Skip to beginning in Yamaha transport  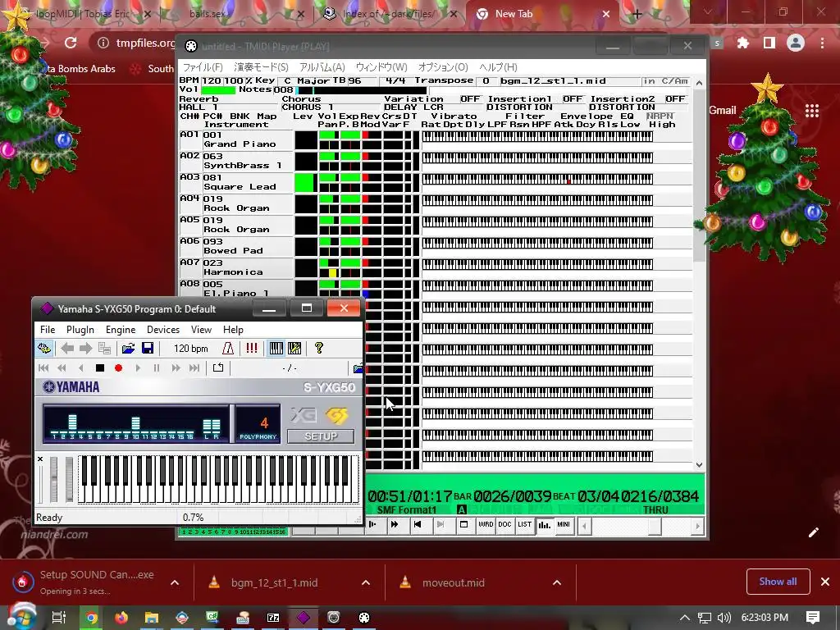click(x=43, y=368)
